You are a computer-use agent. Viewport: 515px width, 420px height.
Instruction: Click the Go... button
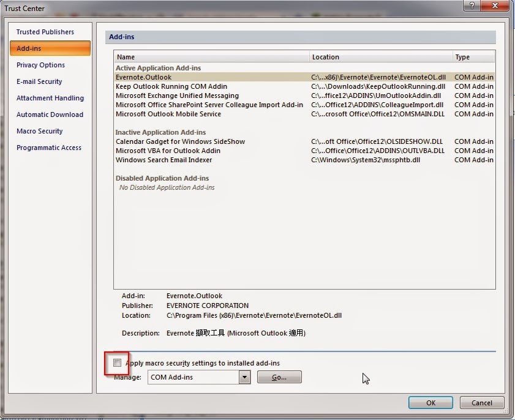[x=279, y=377]
